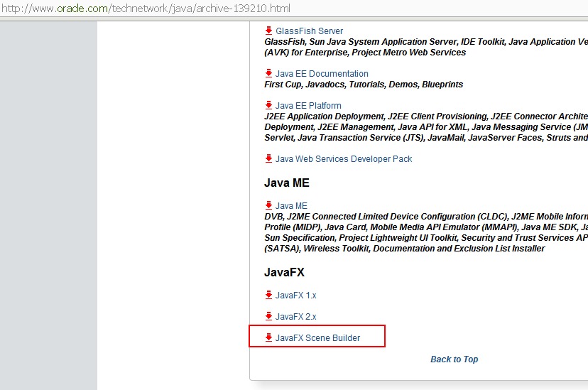Click the Java EE Platform download arrow icon
The image size is (588, 390).
pos(268,105)
